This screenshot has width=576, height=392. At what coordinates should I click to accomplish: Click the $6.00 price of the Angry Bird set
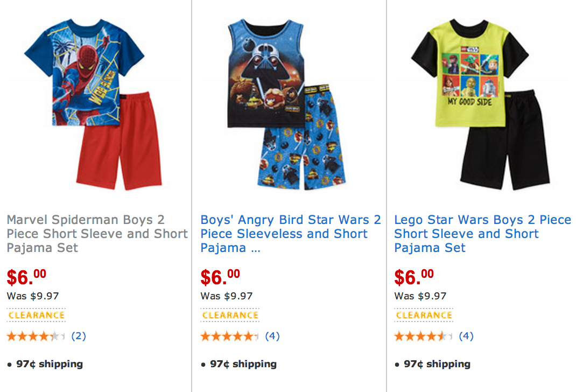220,277
